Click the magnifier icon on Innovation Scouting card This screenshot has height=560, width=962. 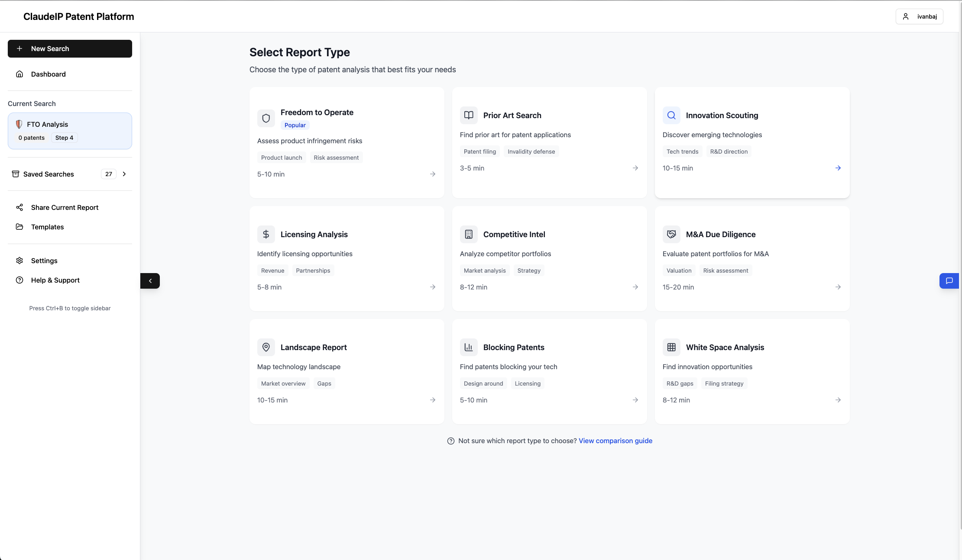(x=671, y=115)
